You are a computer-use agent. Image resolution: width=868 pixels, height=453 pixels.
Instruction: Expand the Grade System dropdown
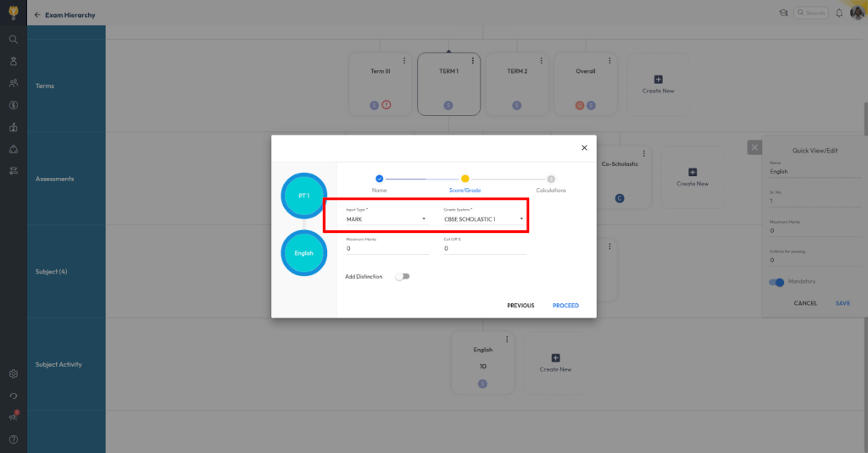point(484,219)
